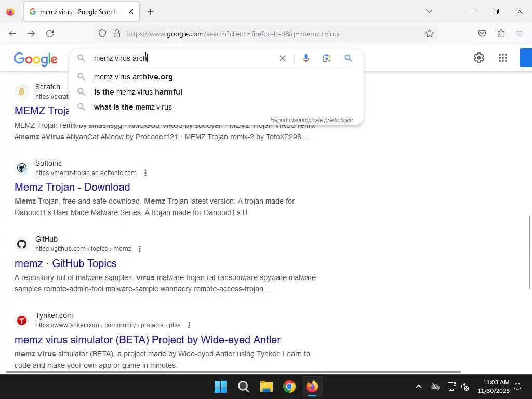Click tynker.com community projects play URL text
The image size is (532, 399).
pos(108,325)
